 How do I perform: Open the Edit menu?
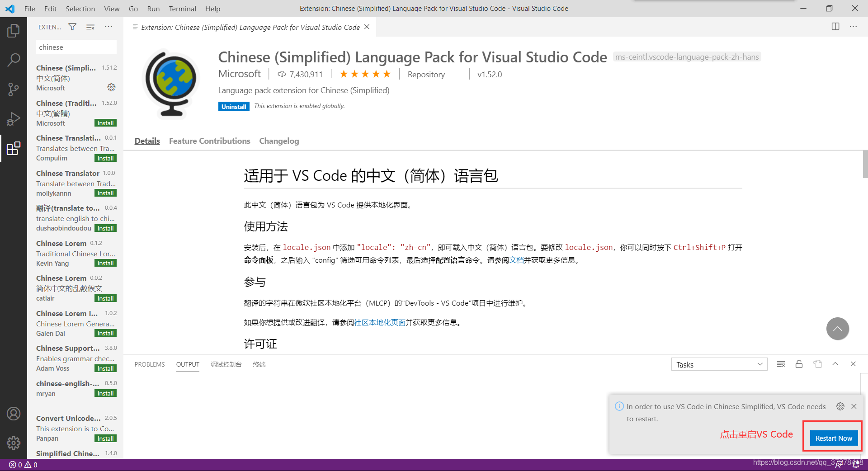(x=51, y=9)
